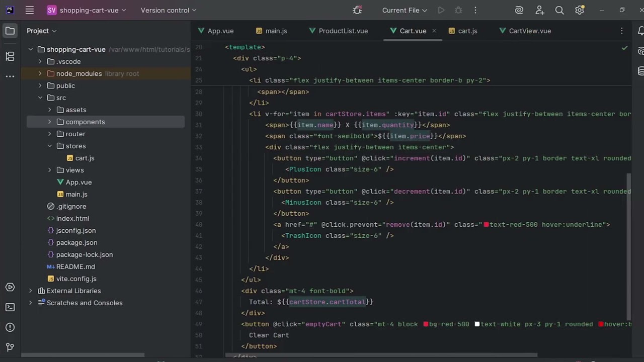Collapse the shopping-cart-vue root folder
This screenshot has width=644, height=362.
coord(30,49)
